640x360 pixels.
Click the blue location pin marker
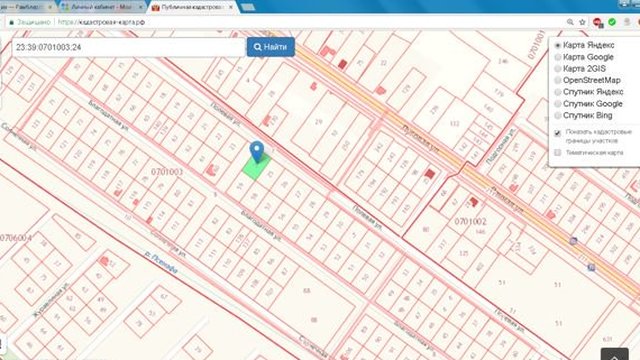click(x=257, y=152)
